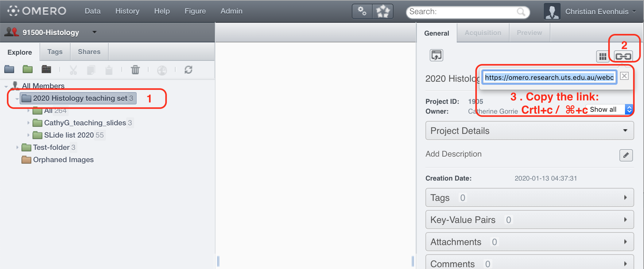
Task: Click the create new project folder icon
Action: click(9, 69)
